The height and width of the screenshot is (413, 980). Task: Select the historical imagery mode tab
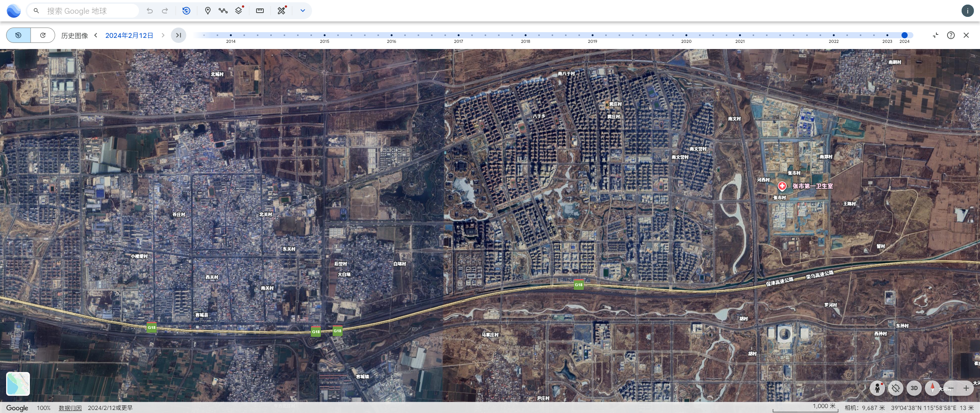tap(18, 35)
